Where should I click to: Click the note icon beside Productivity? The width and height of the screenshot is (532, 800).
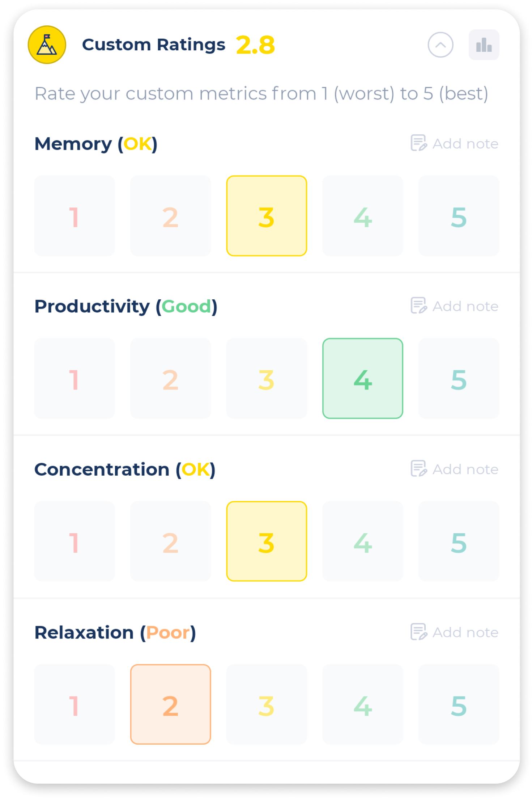pos(418,306)
